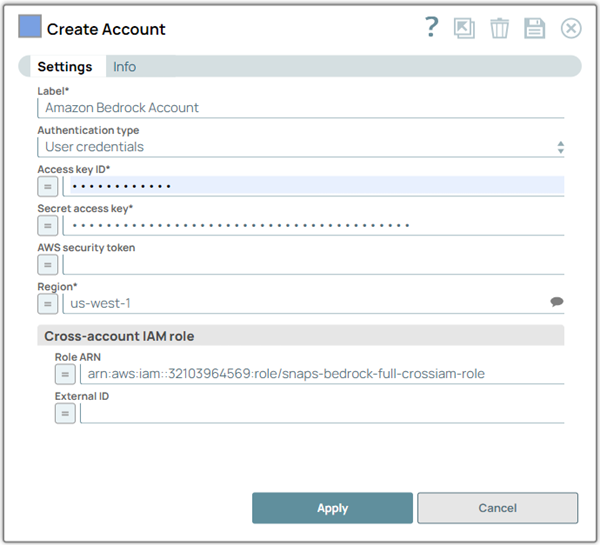Screen dimensions: 600x545
Task: Open the help question mark icon
Action: point(432,27)
